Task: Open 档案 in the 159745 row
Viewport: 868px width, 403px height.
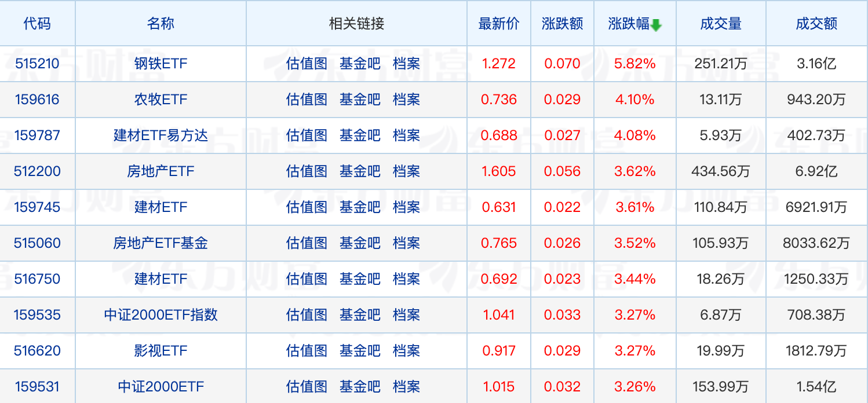Action: (406, 207)
